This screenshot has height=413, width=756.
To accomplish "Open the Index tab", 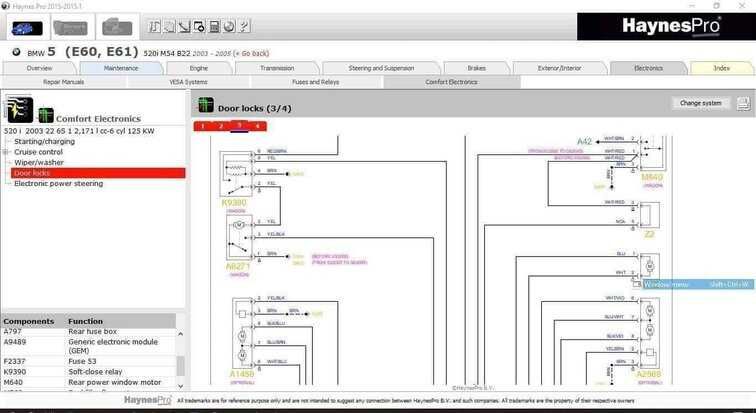I will point(721,68).
